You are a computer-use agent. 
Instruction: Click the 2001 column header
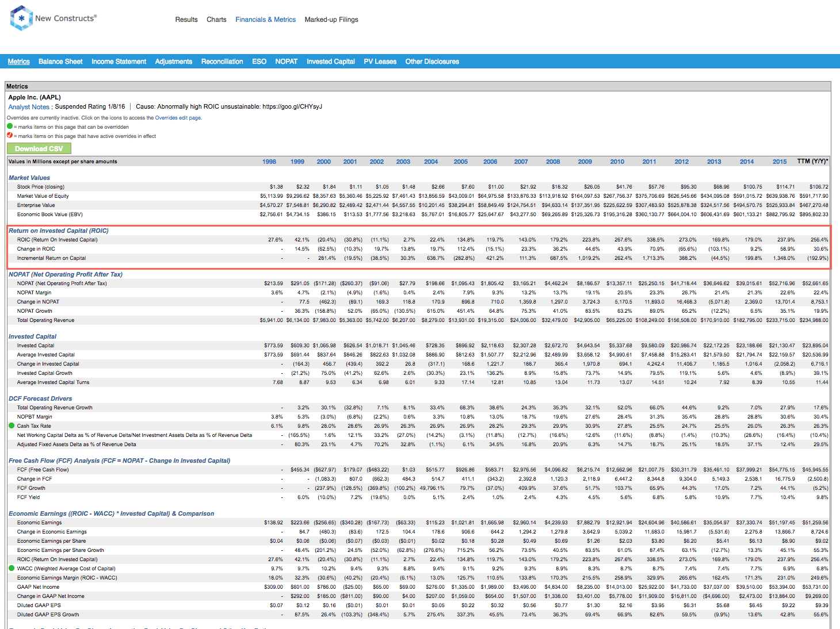click(x=350, y=162)
